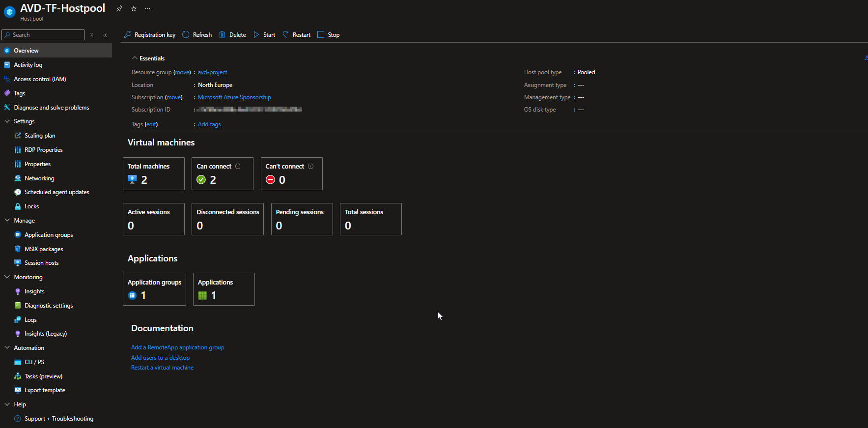Click the Stop toolbar button

point(329,35)
